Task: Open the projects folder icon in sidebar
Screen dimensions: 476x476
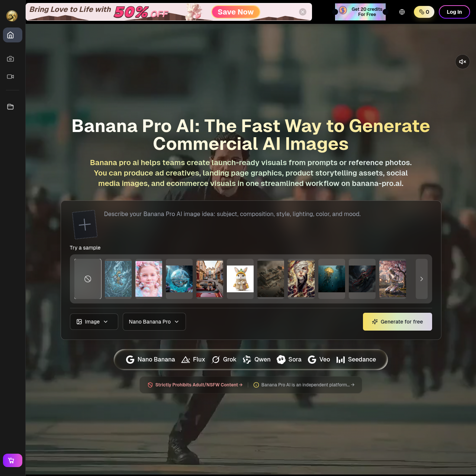Action: click(x=10, y=107)
